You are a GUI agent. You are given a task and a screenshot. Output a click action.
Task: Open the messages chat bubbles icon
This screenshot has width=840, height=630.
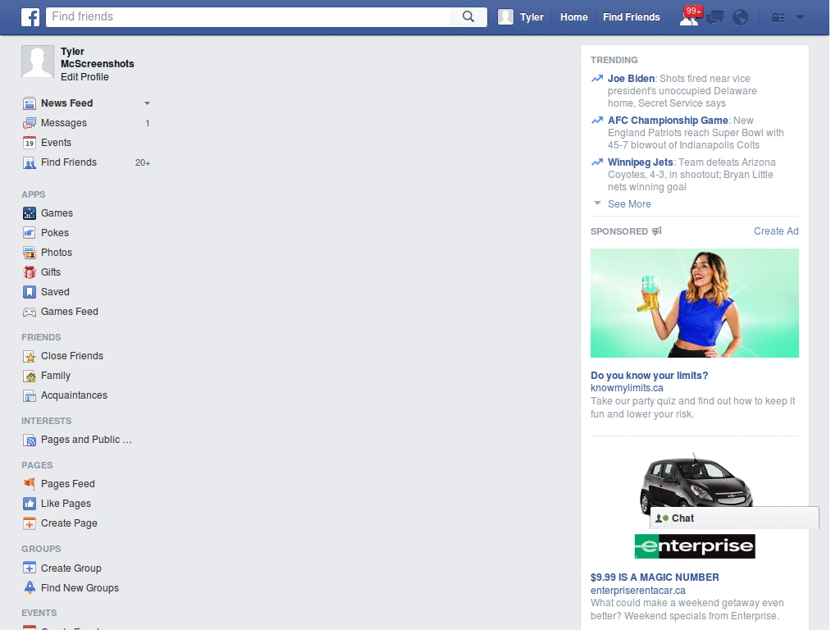pyautogui.click(x=714, y=18)
